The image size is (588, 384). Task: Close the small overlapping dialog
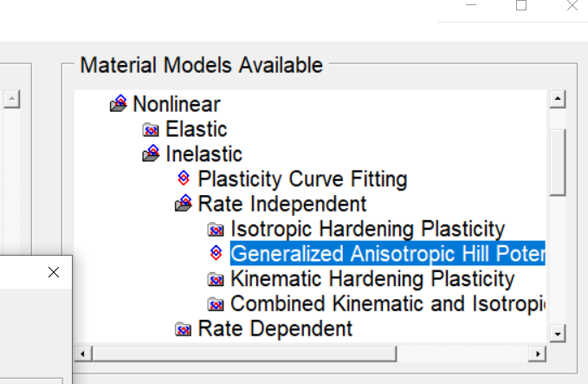(54, 272)
